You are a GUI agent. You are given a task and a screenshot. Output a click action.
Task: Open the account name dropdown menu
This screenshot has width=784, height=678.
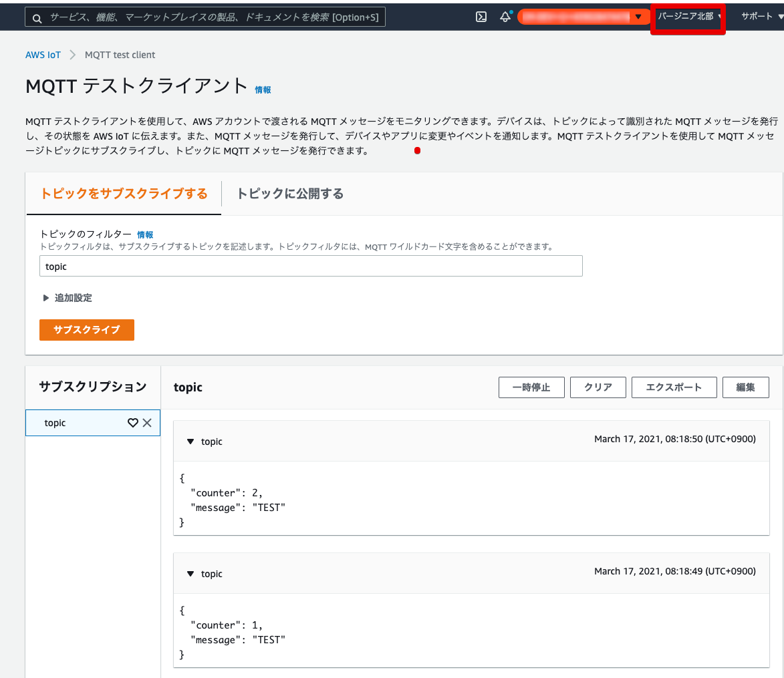pos(583,17)
